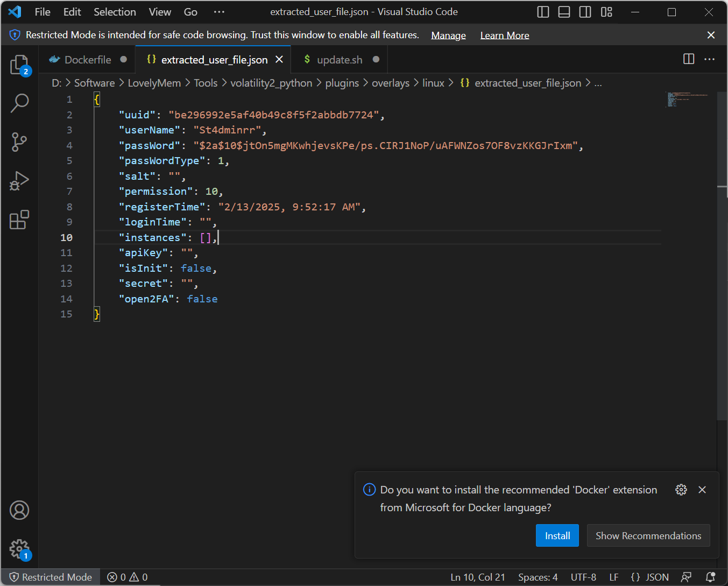Click Ln 10, Col 21 in status bar
728x586 pixels.
click(478, 577)
